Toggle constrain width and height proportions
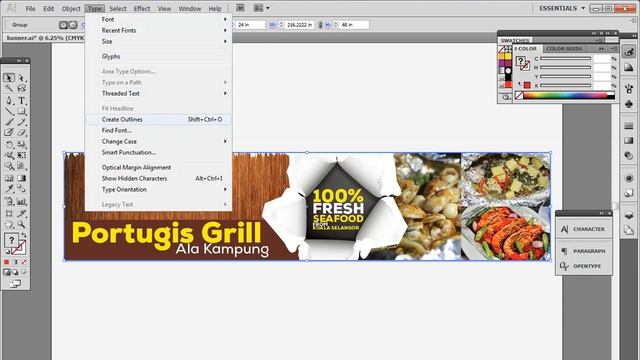640x360 pixels. point(320,25)
